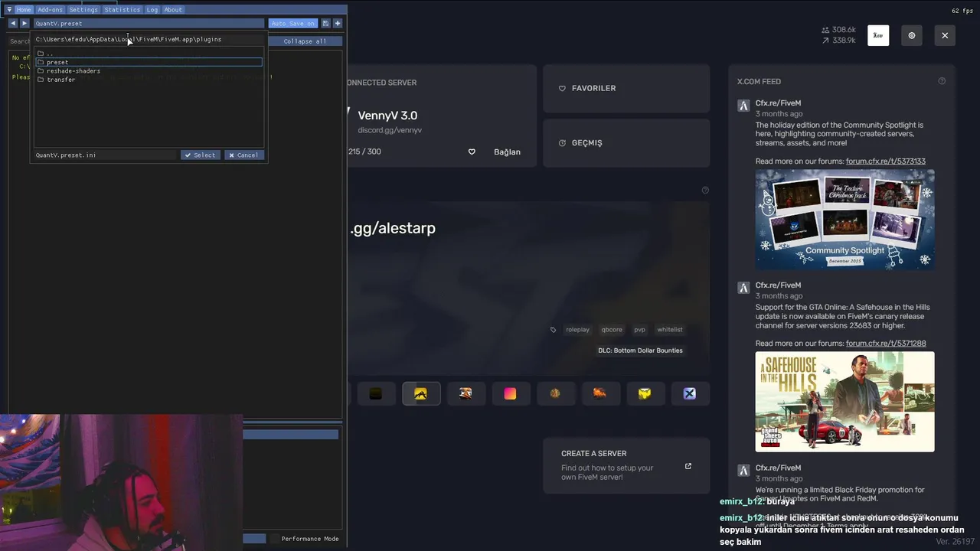Click the Cfx.re avatar on Black Friday post
Viewport: 980px width, 551px height.
coord(743,471)
